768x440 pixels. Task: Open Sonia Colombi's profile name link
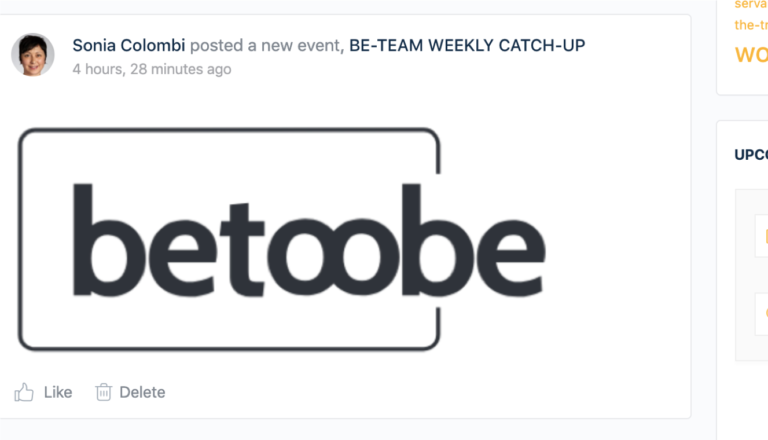tap(129, 45)
